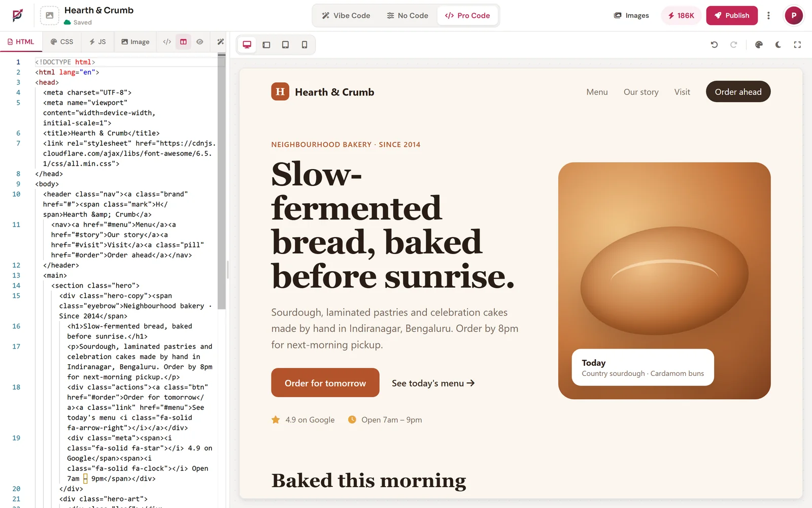Switch to code-only view icon
This screenshot has width=812, height=508.
pos(167,42)
